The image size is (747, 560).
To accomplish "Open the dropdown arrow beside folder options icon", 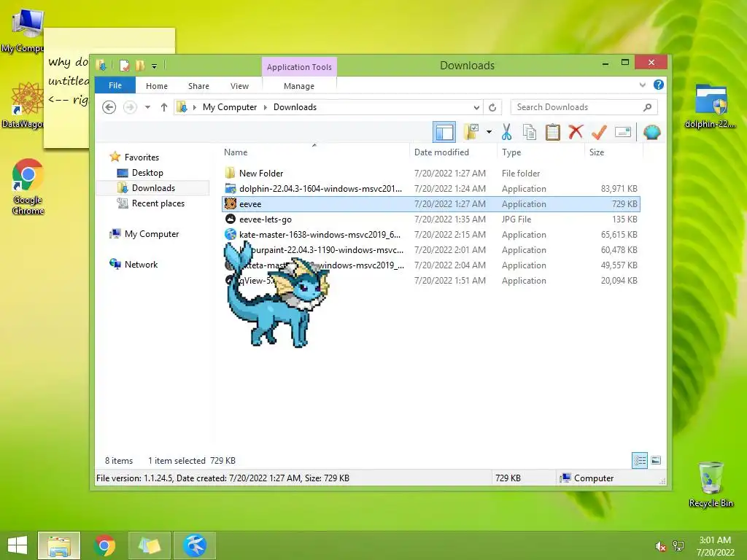I will [x=489, y=132].
